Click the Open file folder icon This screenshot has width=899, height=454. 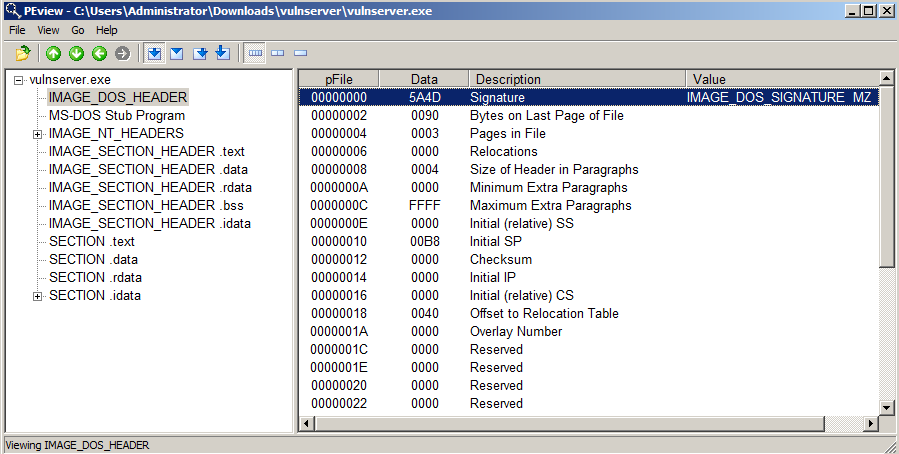pos(23,53)
